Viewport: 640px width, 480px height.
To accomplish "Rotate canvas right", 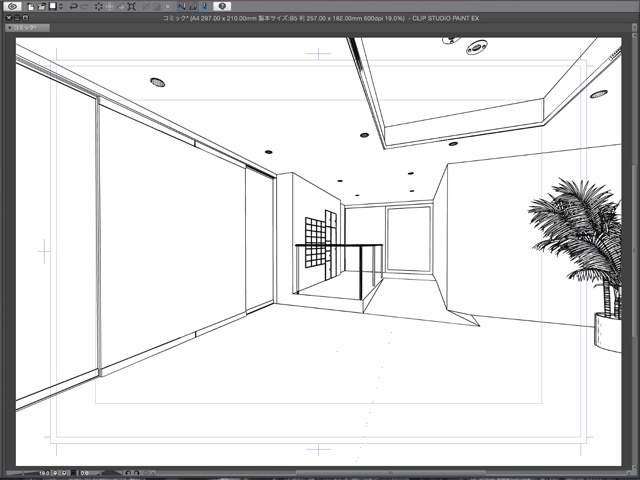I will click(136, 473).
